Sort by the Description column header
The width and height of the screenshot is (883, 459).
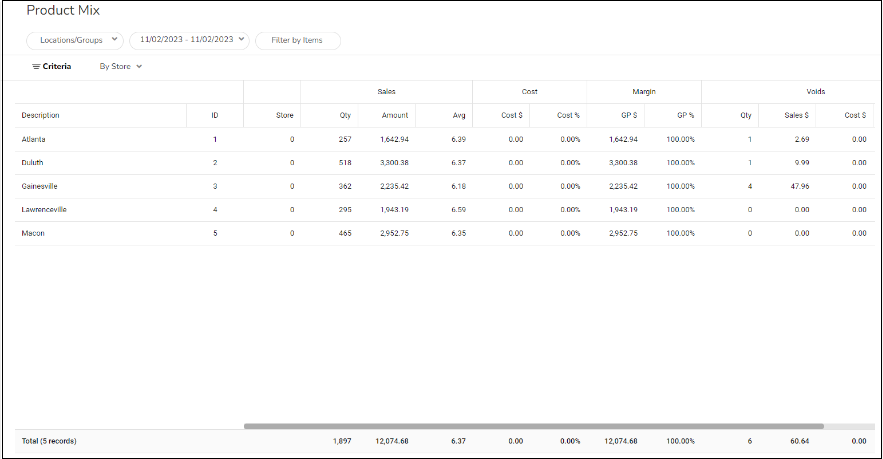[x=41, y=115]
